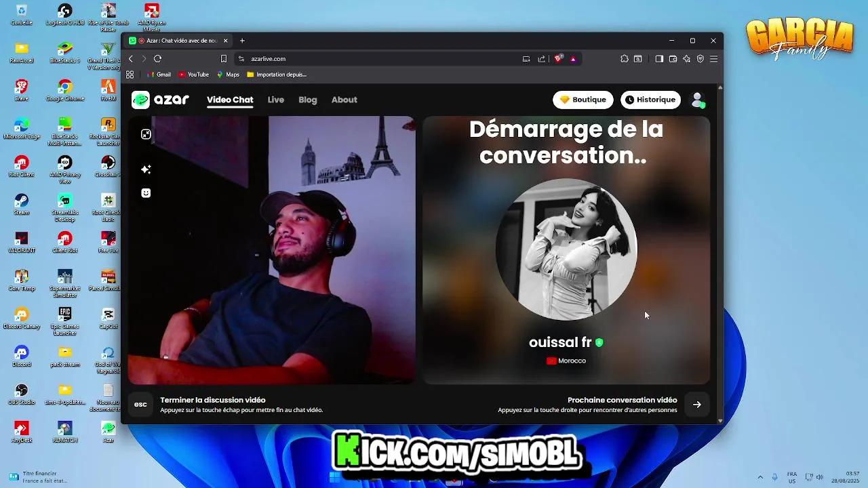Open the sparkle effects icon beside the video
Screen dimensions: 868x488
tap(146, 169)
